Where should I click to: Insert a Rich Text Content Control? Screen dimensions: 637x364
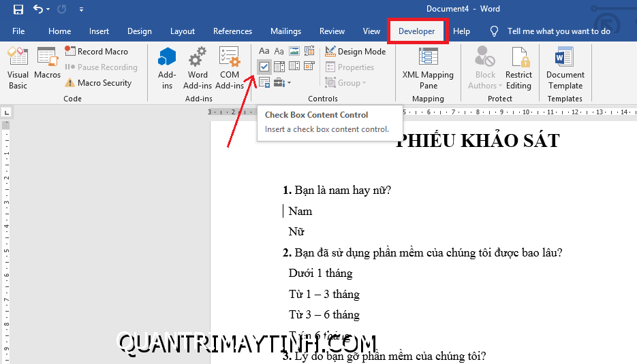(x=264, y=51)
